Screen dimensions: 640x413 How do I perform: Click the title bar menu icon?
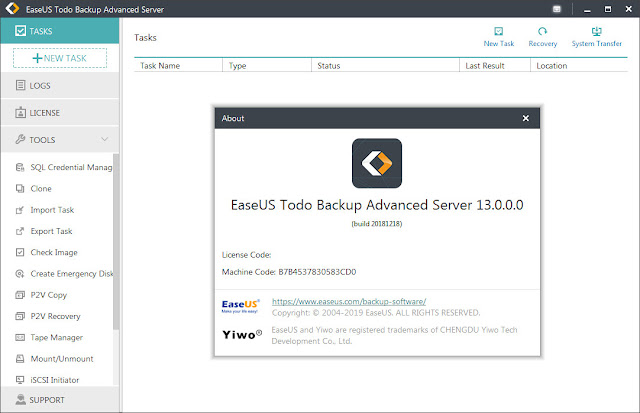pos(557,9)
